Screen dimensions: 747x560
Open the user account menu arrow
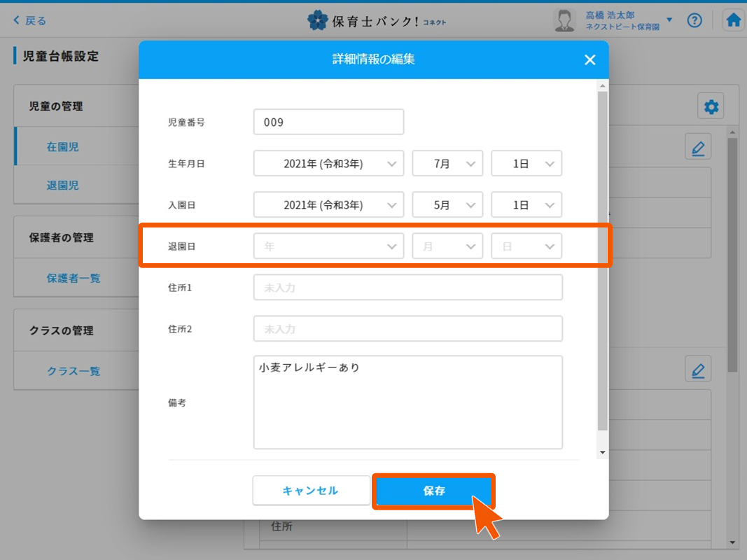coord(669,20)
